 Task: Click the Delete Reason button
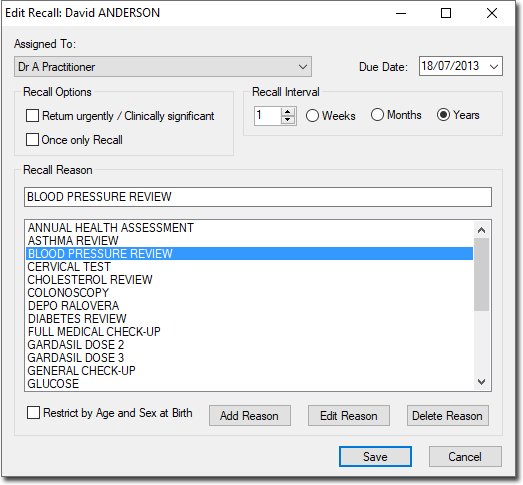click(448, 416)
